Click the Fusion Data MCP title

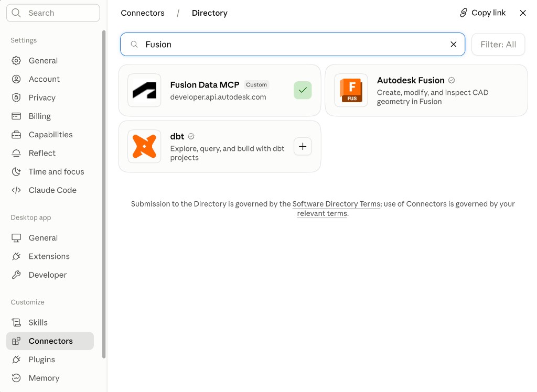click(205, 85)
